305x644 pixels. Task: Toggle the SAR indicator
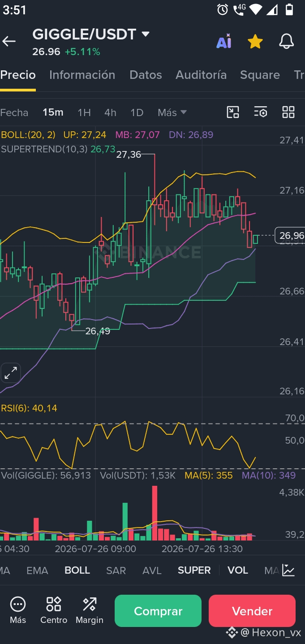[116, 571]
